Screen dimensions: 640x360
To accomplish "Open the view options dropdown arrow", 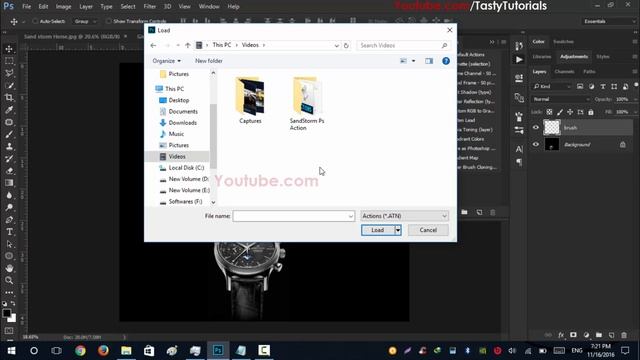I will coord(413,61).
